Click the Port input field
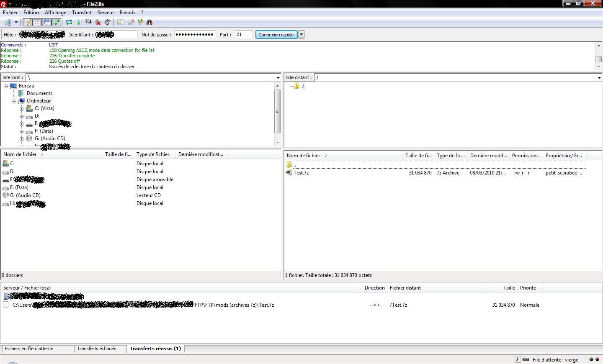The width and height of the screenshot is (603, 364). click(x=243, y=35)
